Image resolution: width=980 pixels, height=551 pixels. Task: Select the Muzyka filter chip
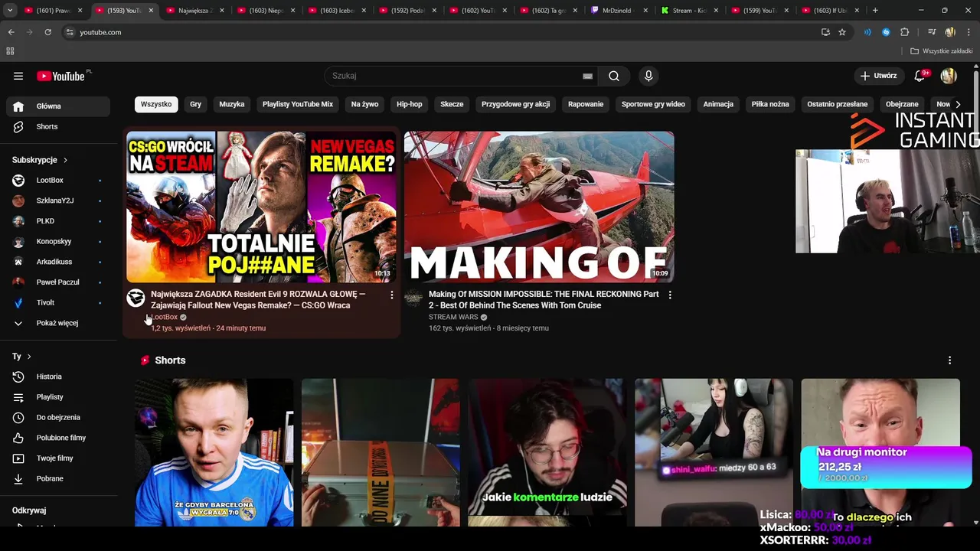coord(232,104)
